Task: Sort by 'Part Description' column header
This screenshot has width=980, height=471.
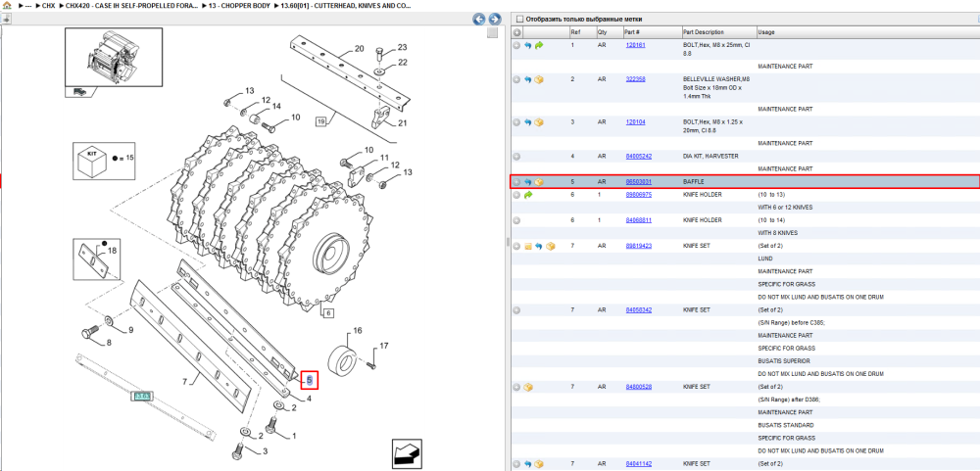Action: [703, 32]
